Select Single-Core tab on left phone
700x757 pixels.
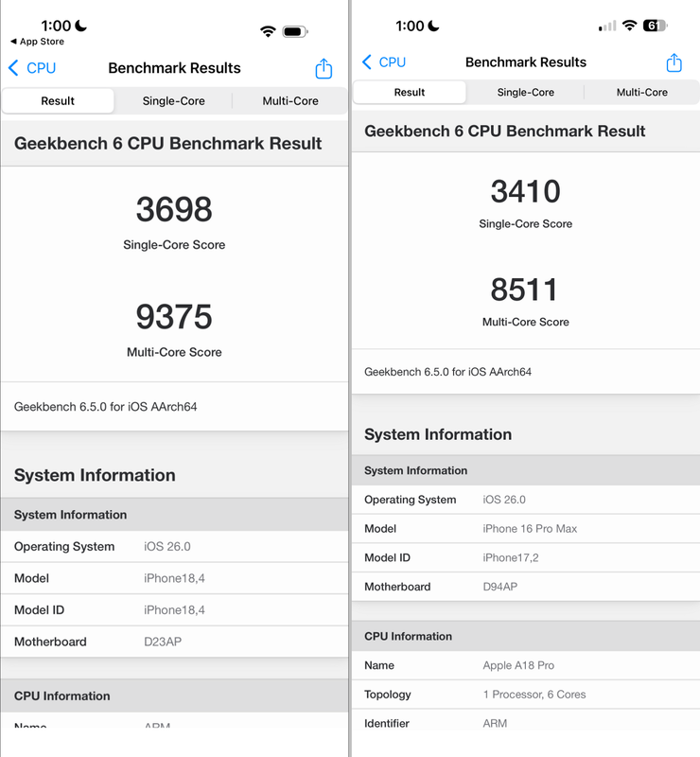tap(174, 101)
